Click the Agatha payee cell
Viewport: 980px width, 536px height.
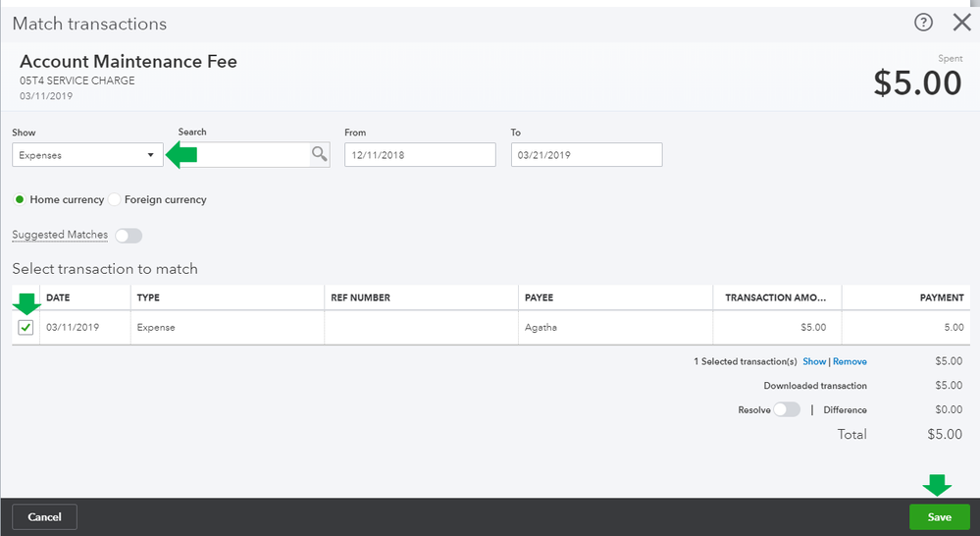point(542,327)
